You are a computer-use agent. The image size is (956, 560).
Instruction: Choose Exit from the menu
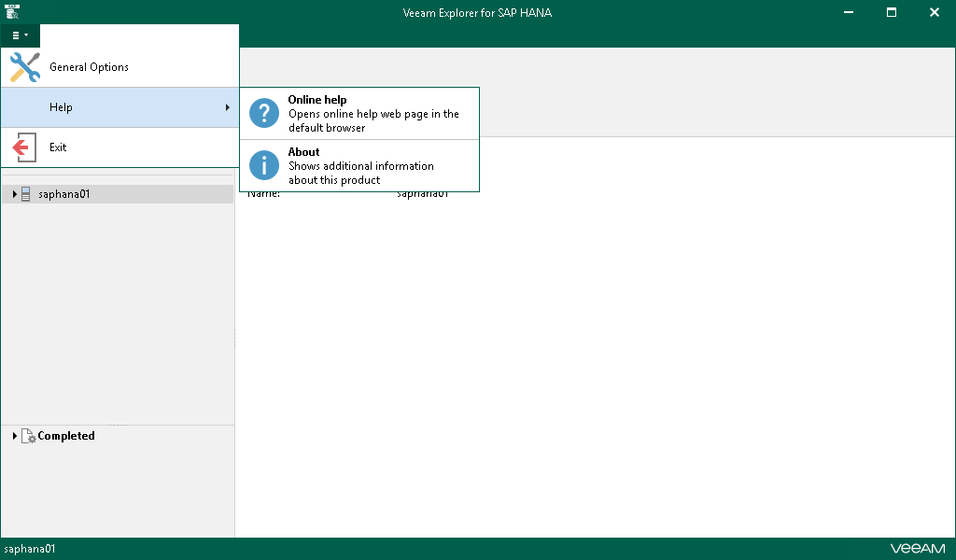point(120,147)
